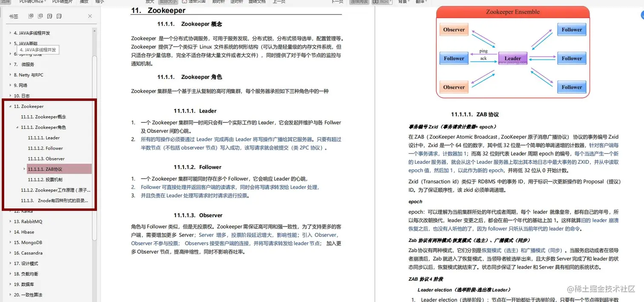
Task: Click the '11.1.1.3. Observer' section heading
Action: click(198, 215)
